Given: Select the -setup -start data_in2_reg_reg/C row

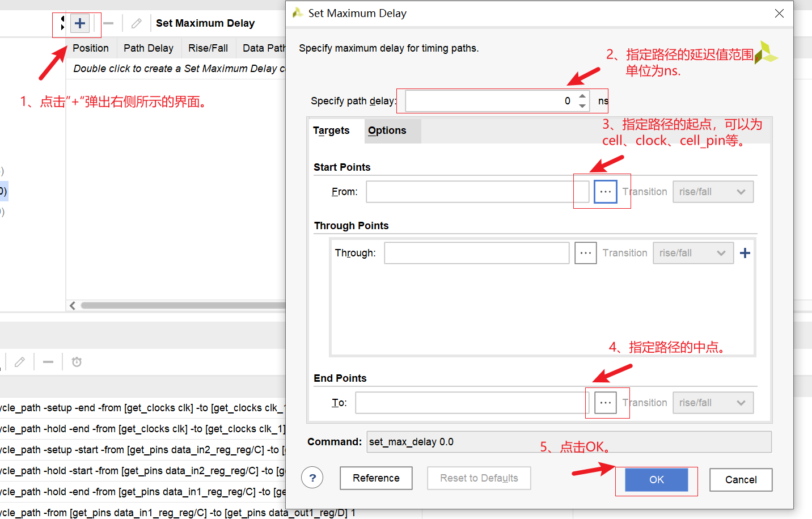Looking at the screenshot, I should pos(143,450).
